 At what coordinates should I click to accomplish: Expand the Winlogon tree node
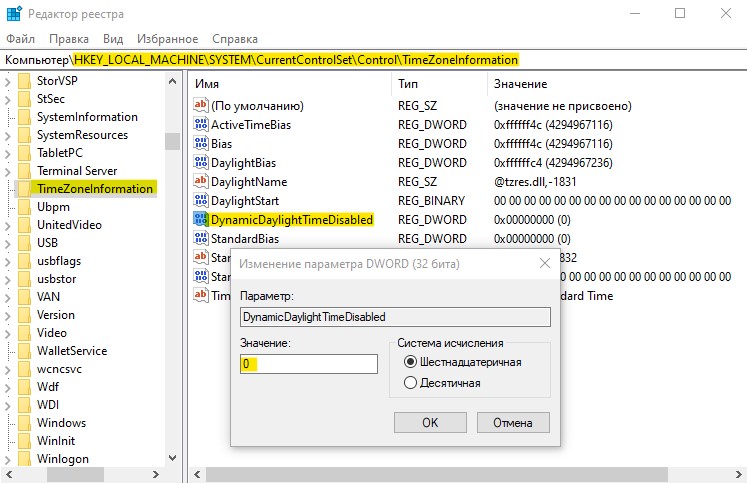[x=8, y=460]
